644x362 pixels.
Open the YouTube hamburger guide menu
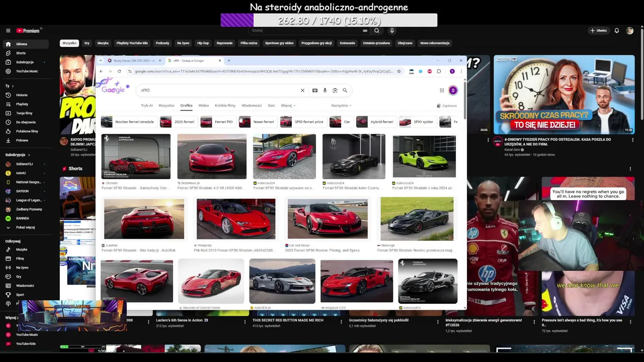point(8,31)
